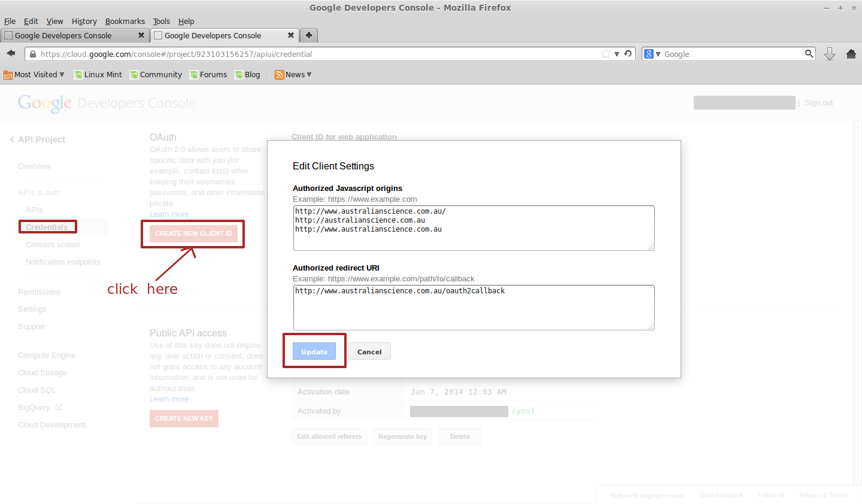Click Learn more under Public API access
This screenshot has width=862, height=504.
[x=169, y=399]
